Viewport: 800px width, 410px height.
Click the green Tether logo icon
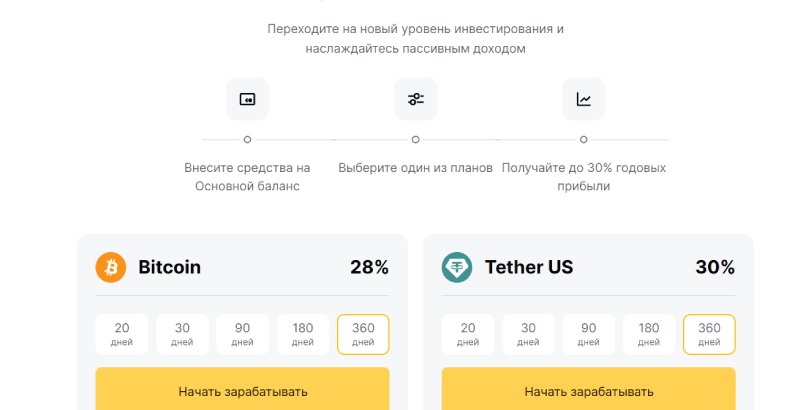(457, 267)
